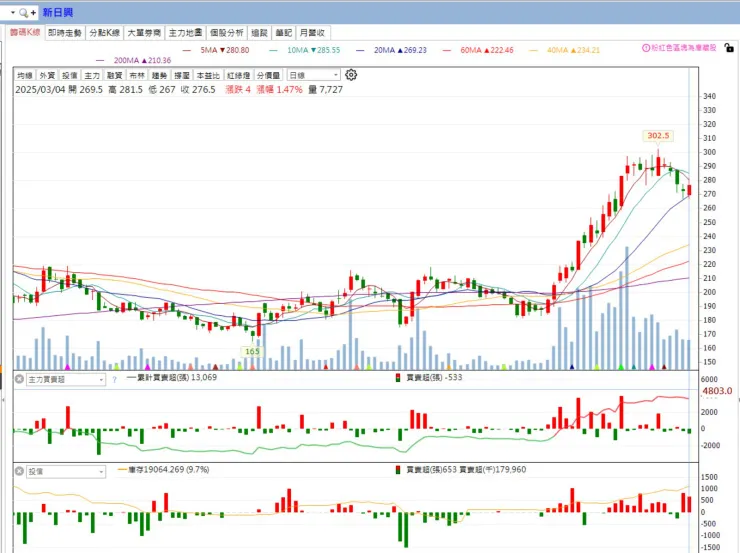740x553 pixels.
Task: Click the plus icon to add stock
Action: pyautogui.click(x=33, y=13)
